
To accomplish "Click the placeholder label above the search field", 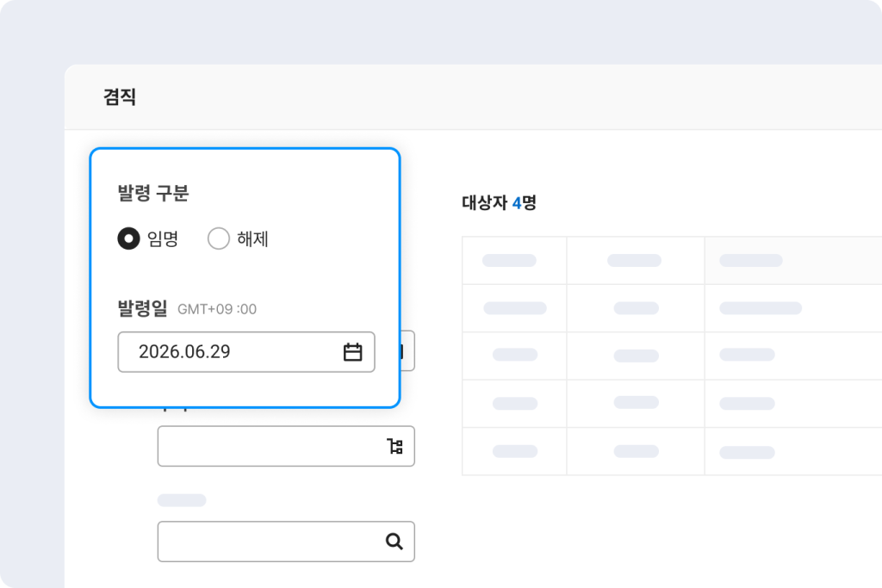I will pyautogui.click(x=182, y=500).
